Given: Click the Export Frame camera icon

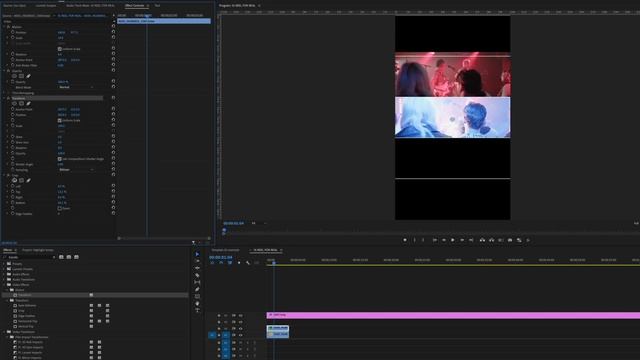Looking at the screenshot, I should click(510, 240).
